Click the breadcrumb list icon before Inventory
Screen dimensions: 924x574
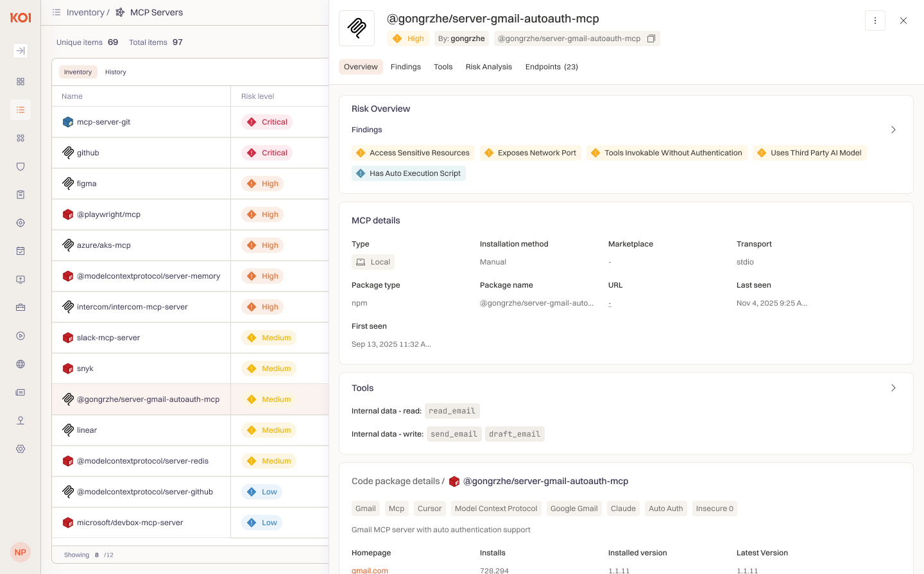click(x=56, y=12)
